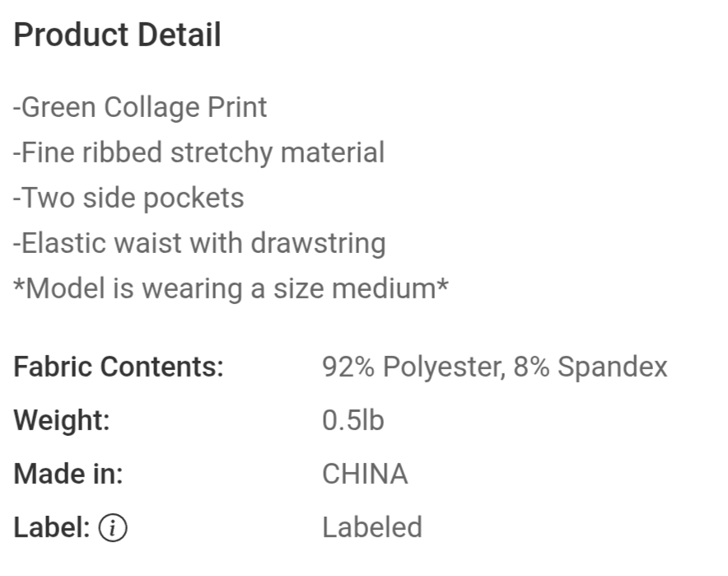Click the Product Detail heading
The width and height of the screenshot is (728, 576).
coord(118,35)
